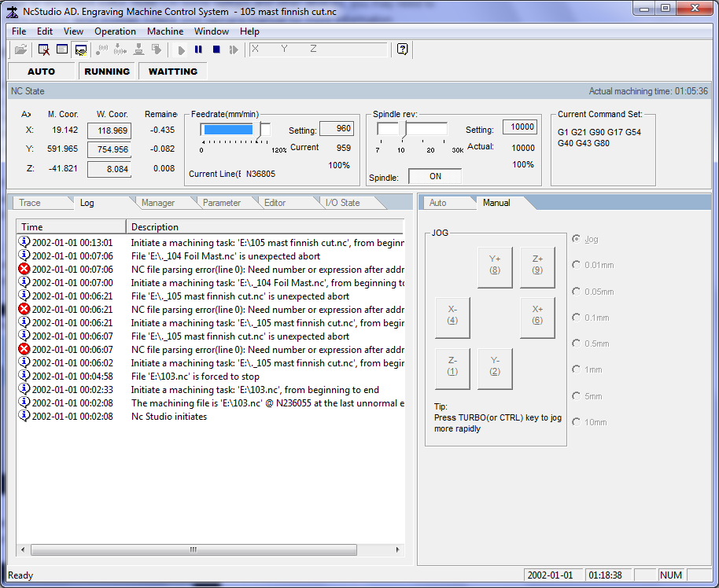Click the pause icon in toolbar
Screen dimensions: 719x588
tap(198, 50)
